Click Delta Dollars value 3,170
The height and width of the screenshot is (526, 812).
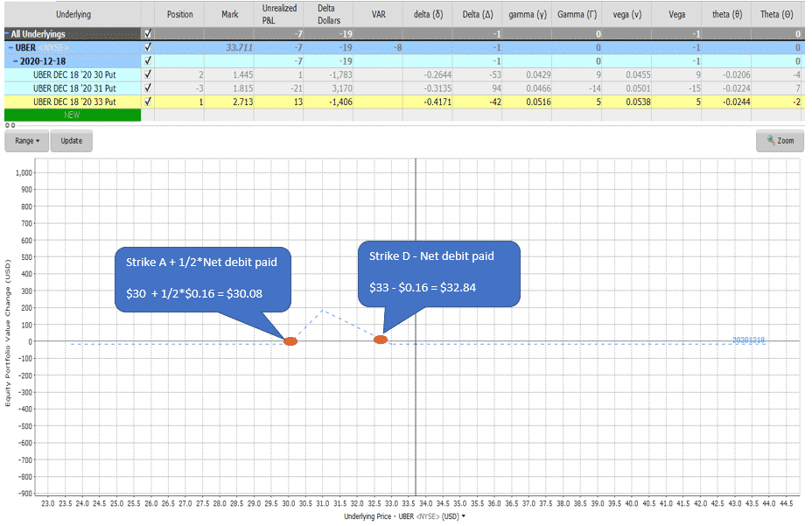[x=342, y=88]
